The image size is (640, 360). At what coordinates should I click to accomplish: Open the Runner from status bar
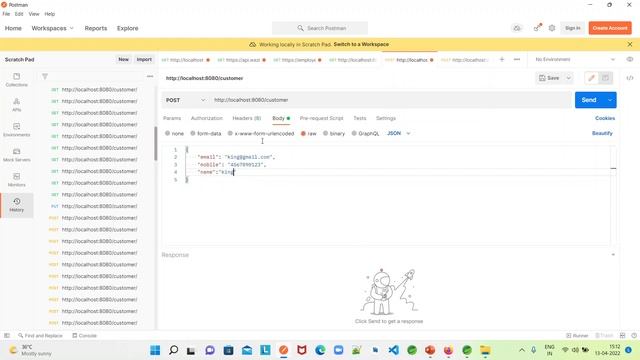click(577, 336)
